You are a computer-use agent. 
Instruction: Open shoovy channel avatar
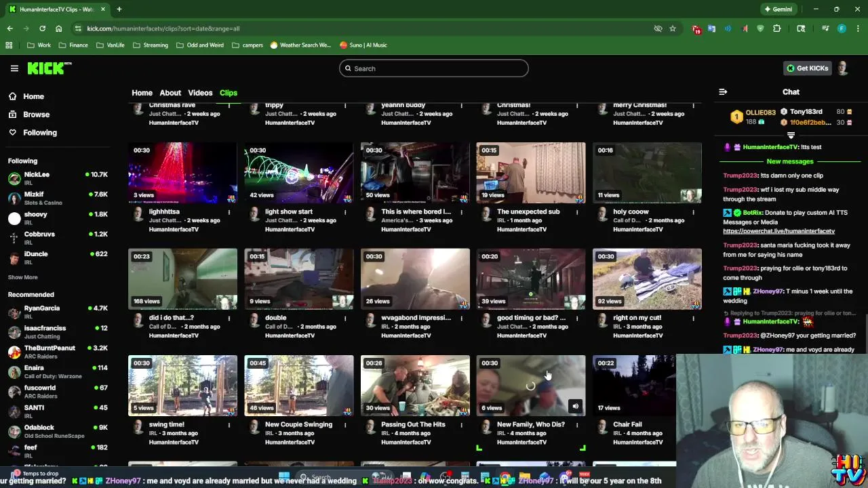tap(14, 218)
